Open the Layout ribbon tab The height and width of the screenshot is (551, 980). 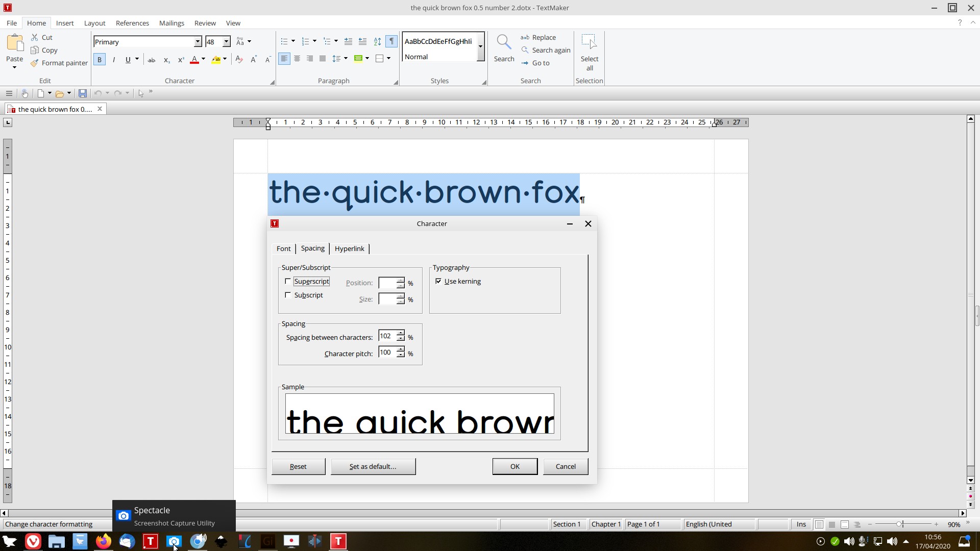(94, 23)
